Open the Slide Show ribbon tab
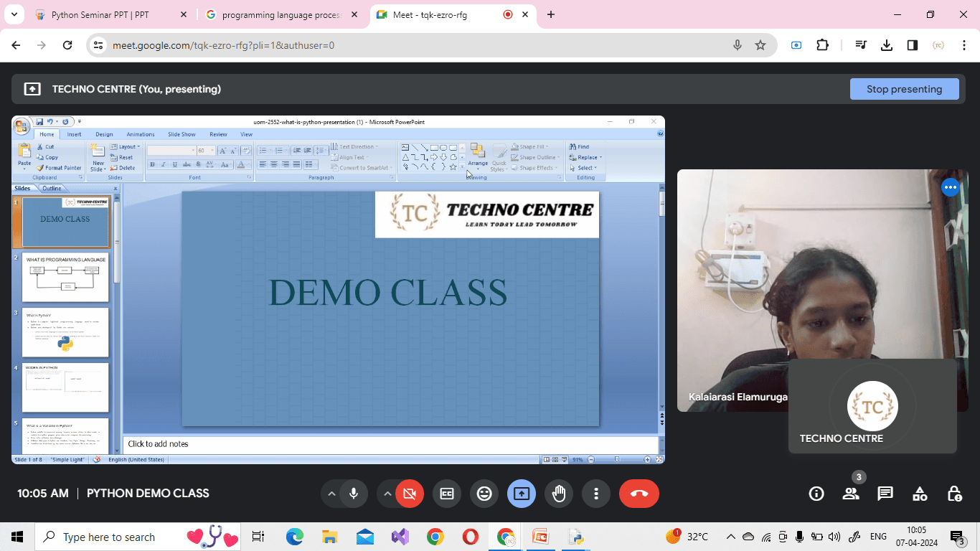Viewport: 980px width, 551px height. click(x=182, y=134)
